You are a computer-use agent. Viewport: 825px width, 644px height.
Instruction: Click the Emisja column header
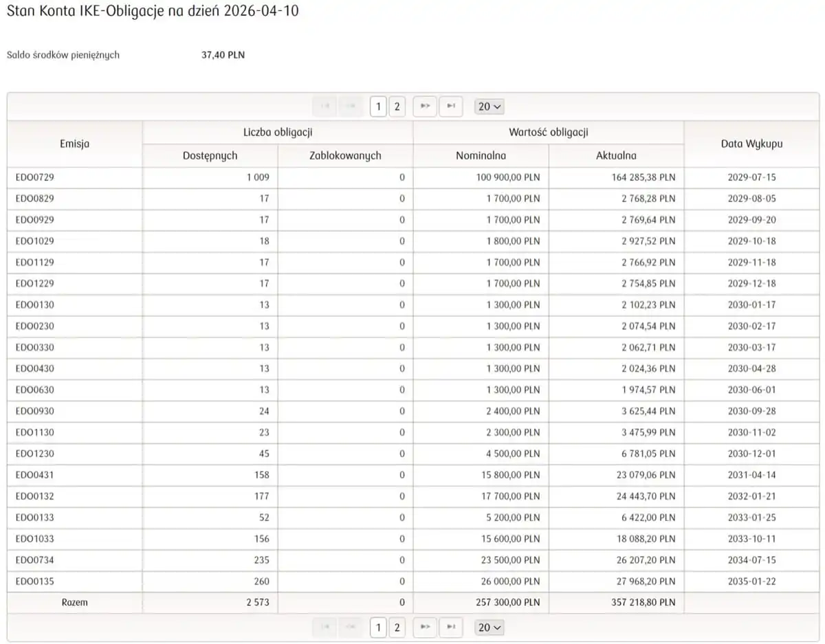(x=74, y=144)
